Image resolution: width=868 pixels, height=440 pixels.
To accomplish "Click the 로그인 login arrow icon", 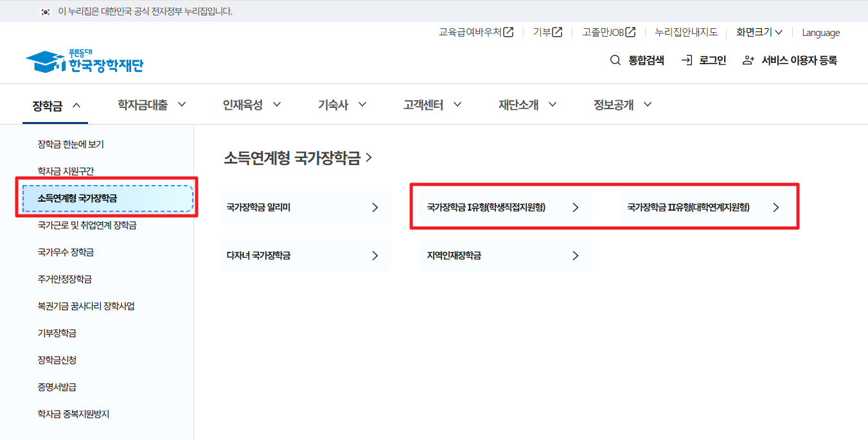I will point(686,60).
